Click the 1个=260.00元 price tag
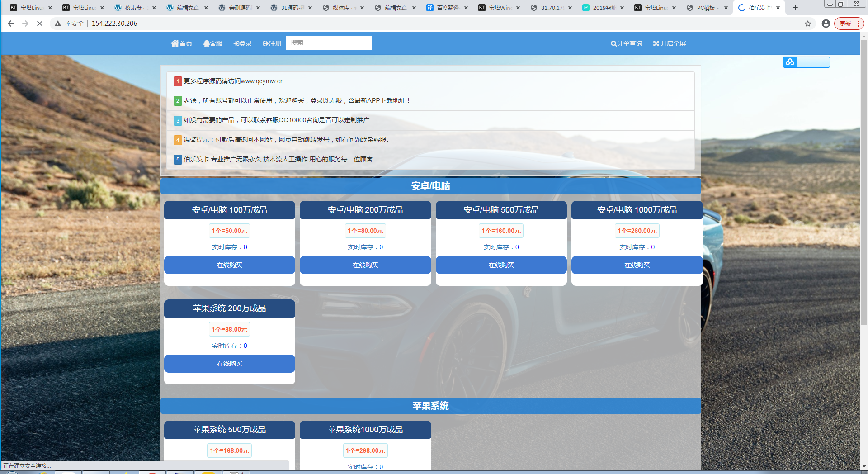868x474 pixels. tap(637, 231)
